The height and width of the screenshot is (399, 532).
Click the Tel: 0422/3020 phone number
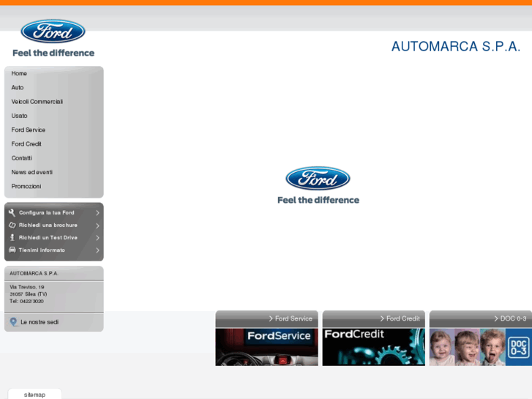[x=26, y=301]
